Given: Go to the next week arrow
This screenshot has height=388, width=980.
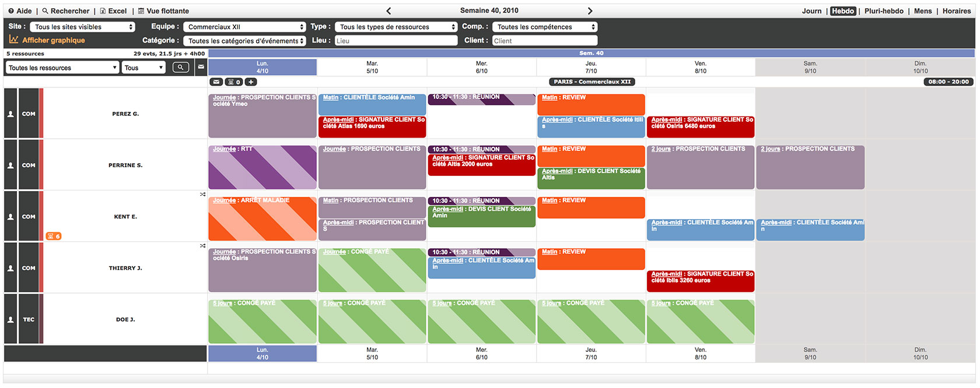Looking at the screenshot, I should pos(590,11).
